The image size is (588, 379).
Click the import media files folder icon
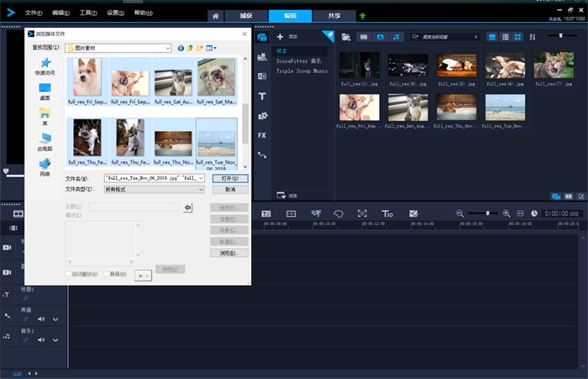(x=347, y=37)
